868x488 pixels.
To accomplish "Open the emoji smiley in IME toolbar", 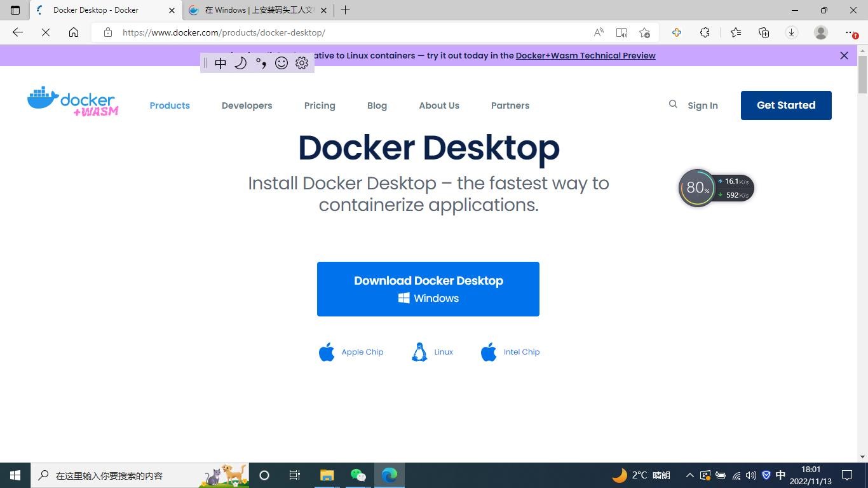I will click(x=281, y=63).
